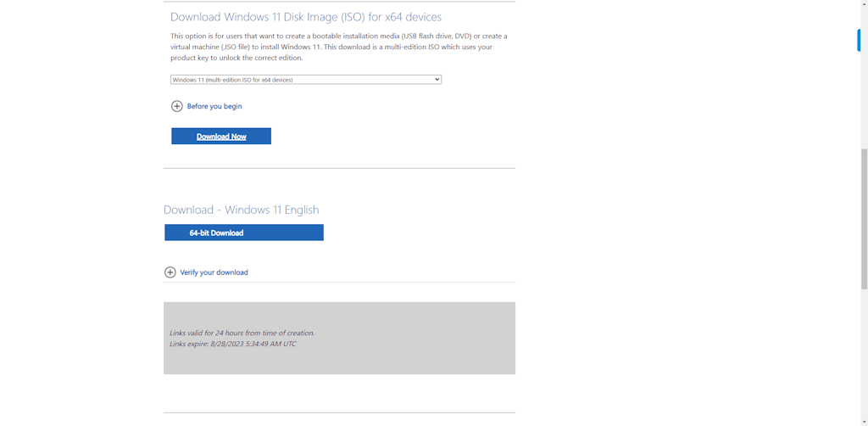Click the Download Now button
The width and height of the screenshot is (868, 426).
[x=221, y=137]
